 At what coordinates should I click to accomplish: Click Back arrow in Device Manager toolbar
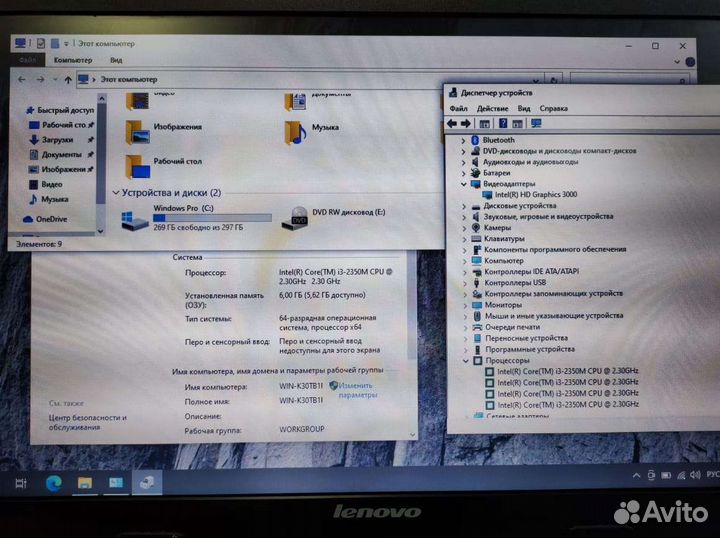[452, 123]
